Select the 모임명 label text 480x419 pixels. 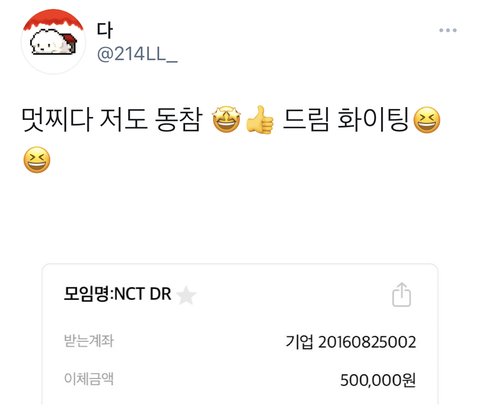coord(86,294)
